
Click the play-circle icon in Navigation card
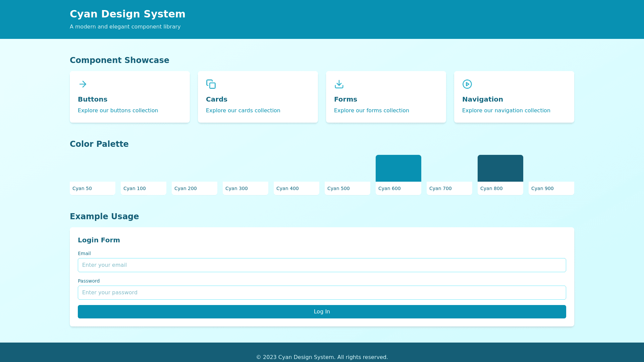coord(467,84)
